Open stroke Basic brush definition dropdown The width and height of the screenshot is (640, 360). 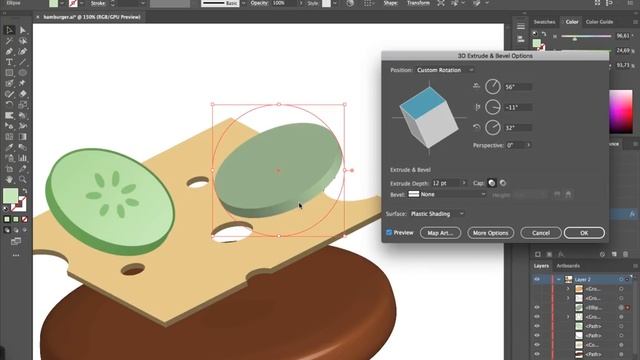[244, 3]
